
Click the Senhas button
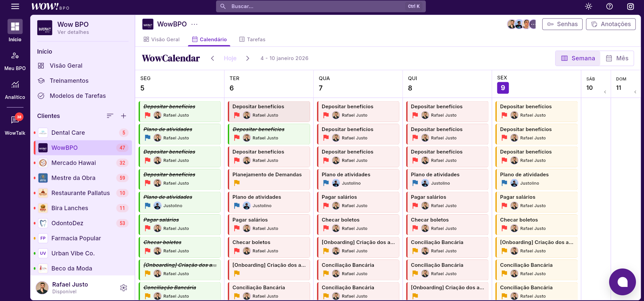pyautogui.click(x=562, y=24)
